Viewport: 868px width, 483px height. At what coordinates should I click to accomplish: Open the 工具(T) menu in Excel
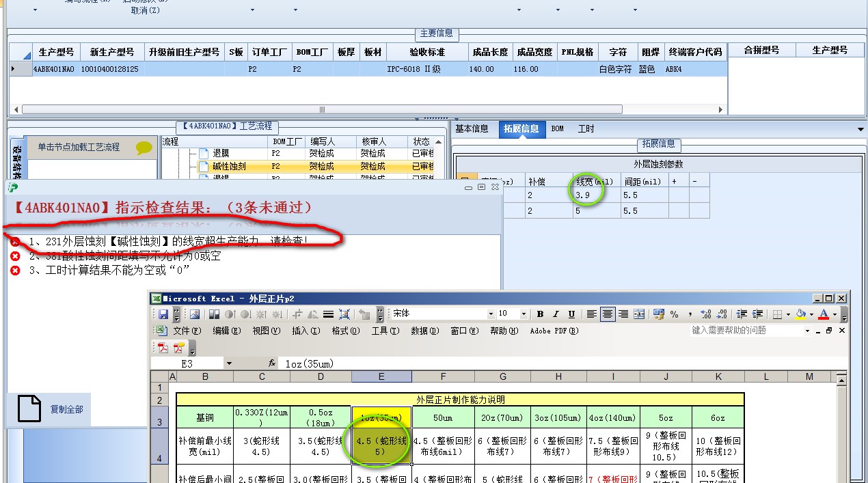point(385,331)
